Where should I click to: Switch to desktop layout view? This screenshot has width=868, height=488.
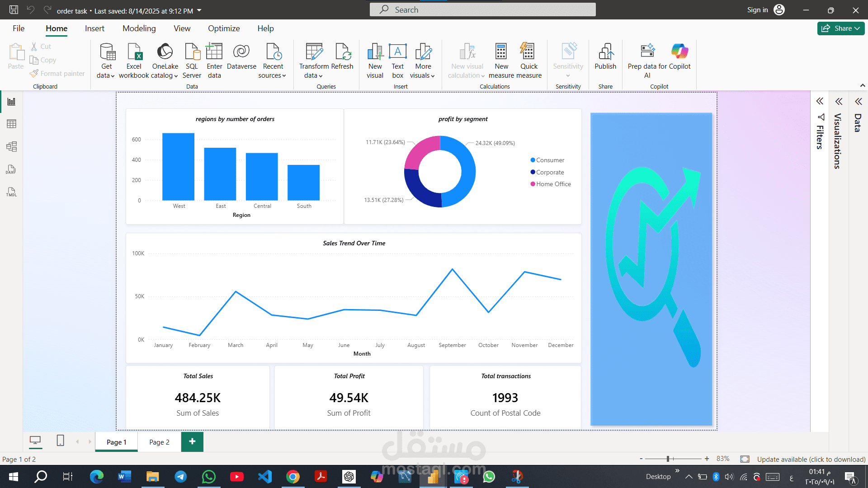(35, 441)
